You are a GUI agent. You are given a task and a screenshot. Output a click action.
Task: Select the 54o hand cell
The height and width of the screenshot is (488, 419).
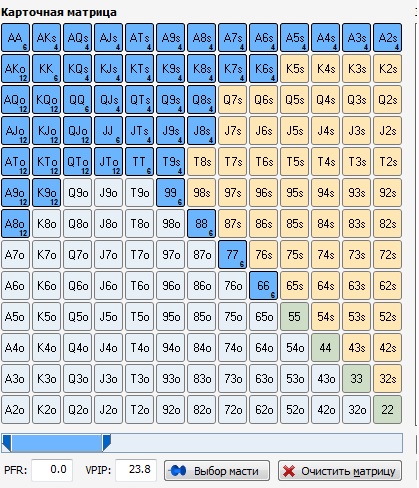point(294,348)
